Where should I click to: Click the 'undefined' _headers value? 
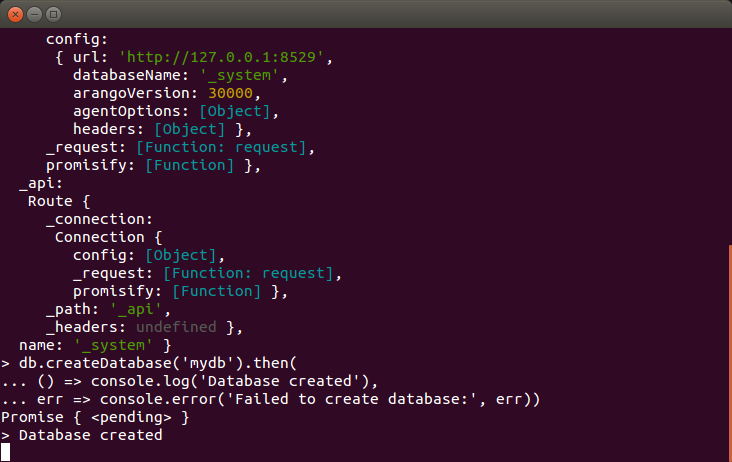(x=176, y=327)
